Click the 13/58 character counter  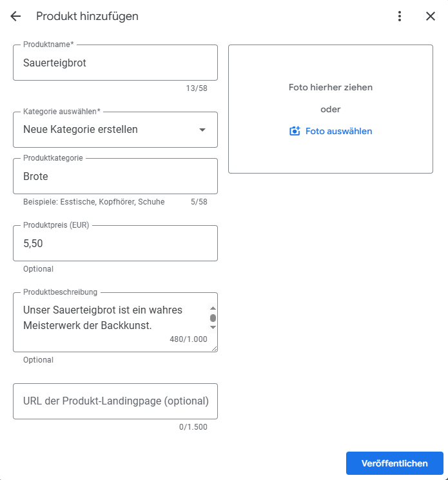click(x=197, y=88)
